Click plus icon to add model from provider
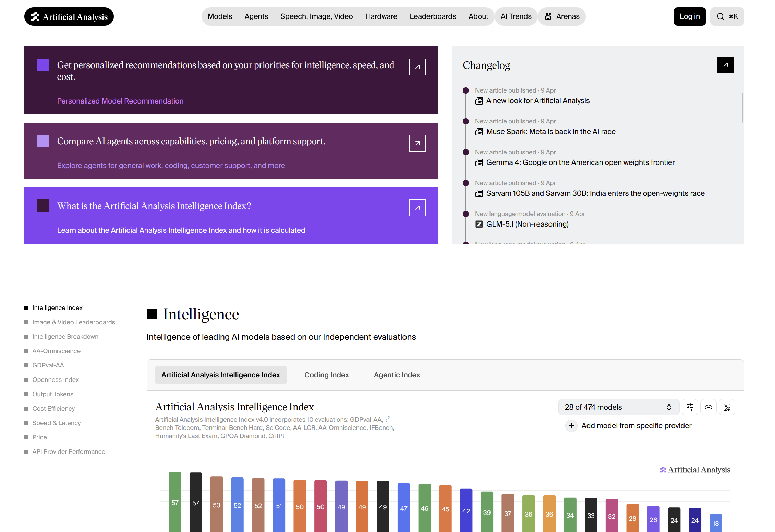 coord(571,426)
